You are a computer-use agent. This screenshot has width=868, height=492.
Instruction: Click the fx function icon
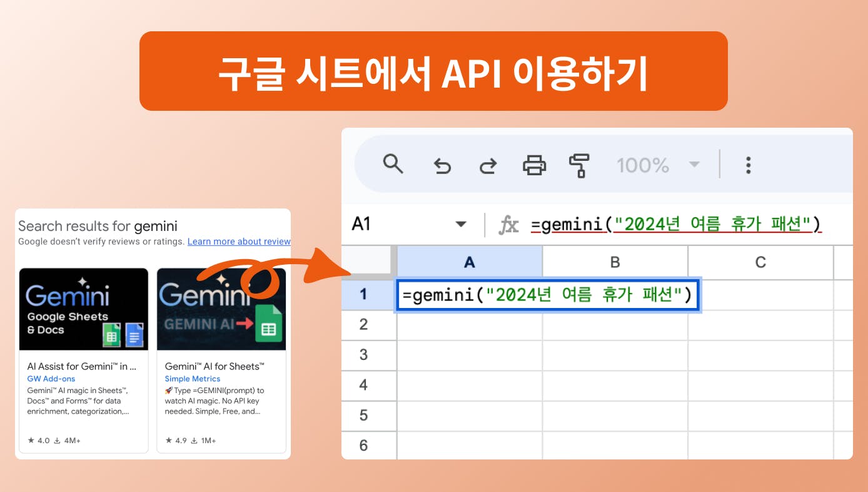pos(509,225)
